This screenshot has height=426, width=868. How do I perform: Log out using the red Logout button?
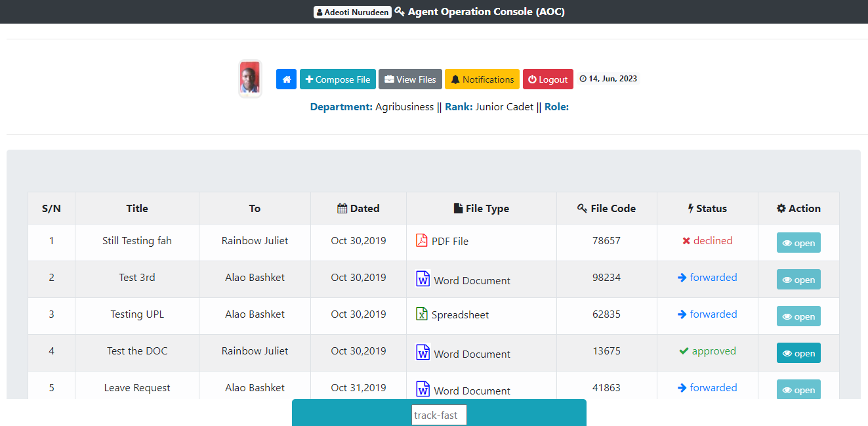[x=548, y=79]
